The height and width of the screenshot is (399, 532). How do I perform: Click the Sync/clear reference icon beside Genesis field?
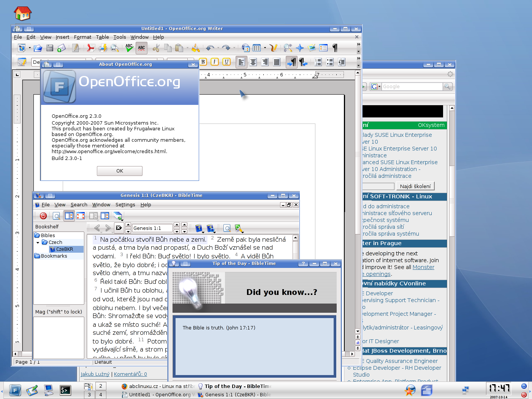(x=119, y=228)
